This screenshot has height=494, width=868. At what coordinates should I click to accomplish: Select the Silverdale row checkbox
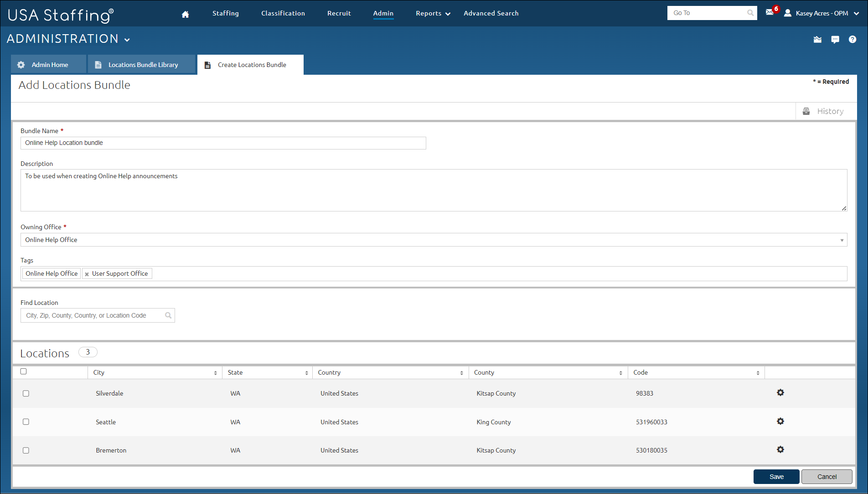[x=26, y=393]
